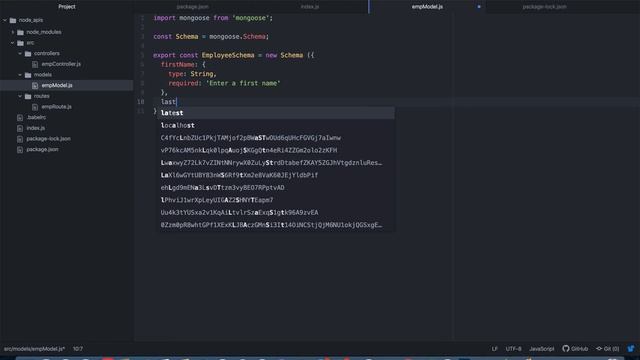Image resolution: width=640 pixels, height=360 pixels.
Task: Click the LF line ending selector
Action: pos(494,349)
